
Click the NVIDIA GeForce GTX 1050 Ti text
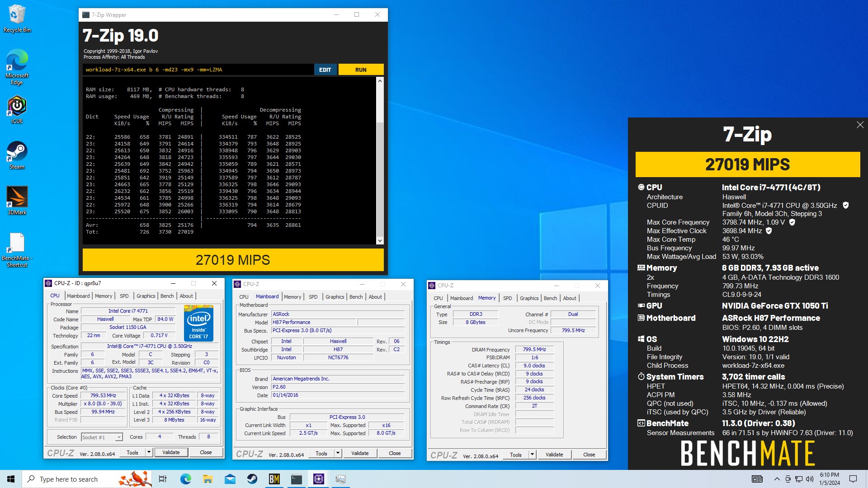point(775,306)
